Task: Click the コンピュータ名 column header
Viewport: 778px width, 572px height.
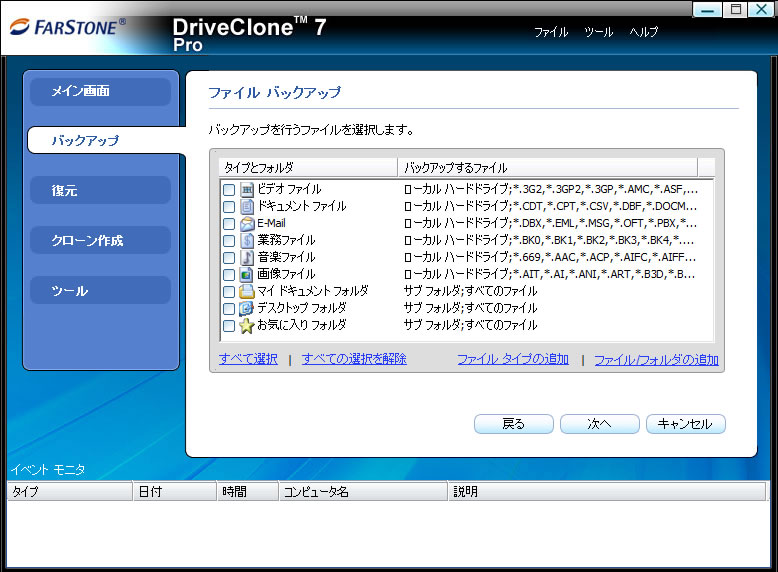Action: click(363, 492)
